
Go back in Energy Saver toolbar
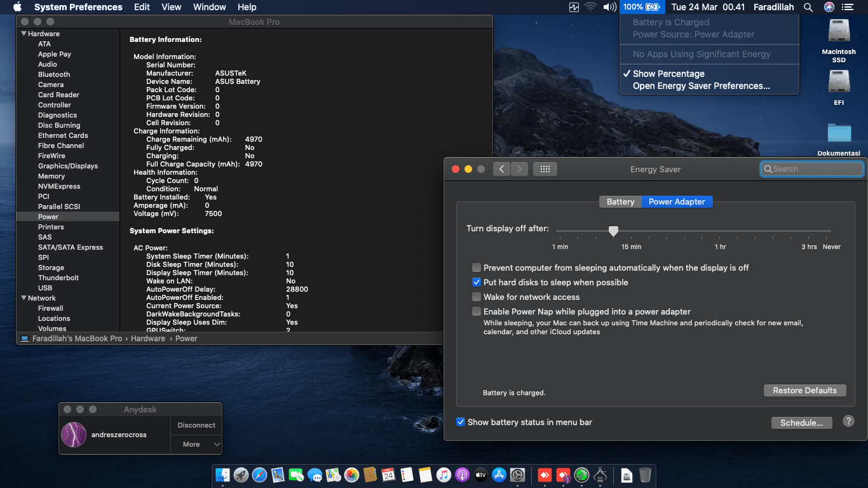tap(502, 169)
